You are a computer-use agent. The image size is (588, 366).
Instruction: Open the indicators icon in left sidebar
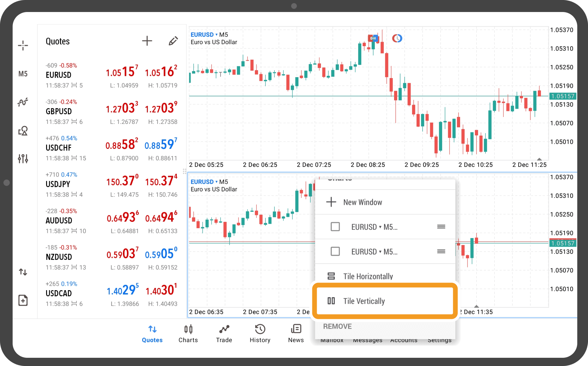[x=23, y=102]
